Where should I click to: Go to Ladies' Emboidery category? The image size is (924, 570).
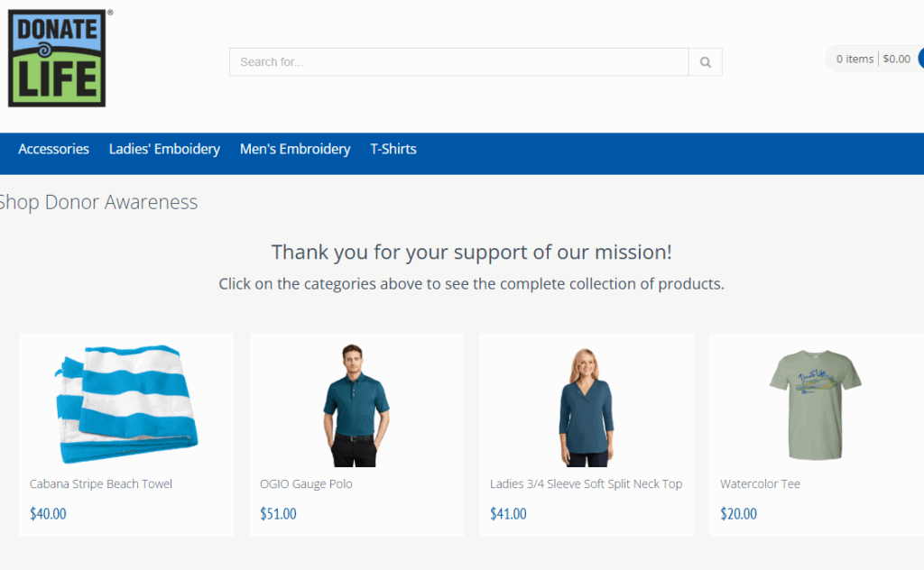click(164, 150)
